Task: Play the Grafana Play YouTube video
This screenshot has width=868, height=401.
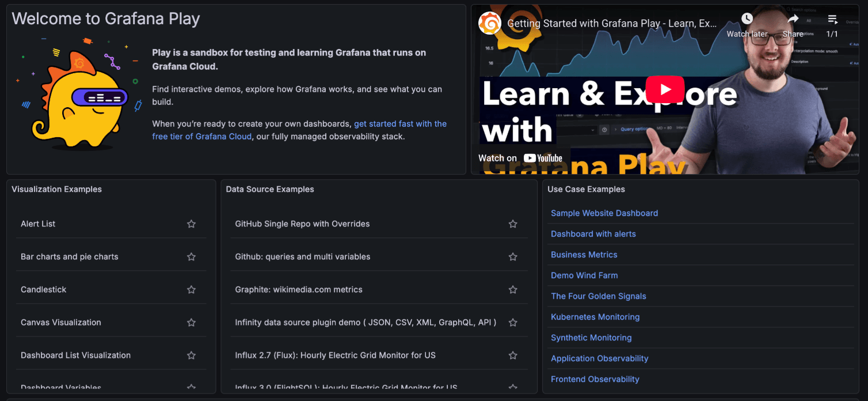Action: click(665, 89)
